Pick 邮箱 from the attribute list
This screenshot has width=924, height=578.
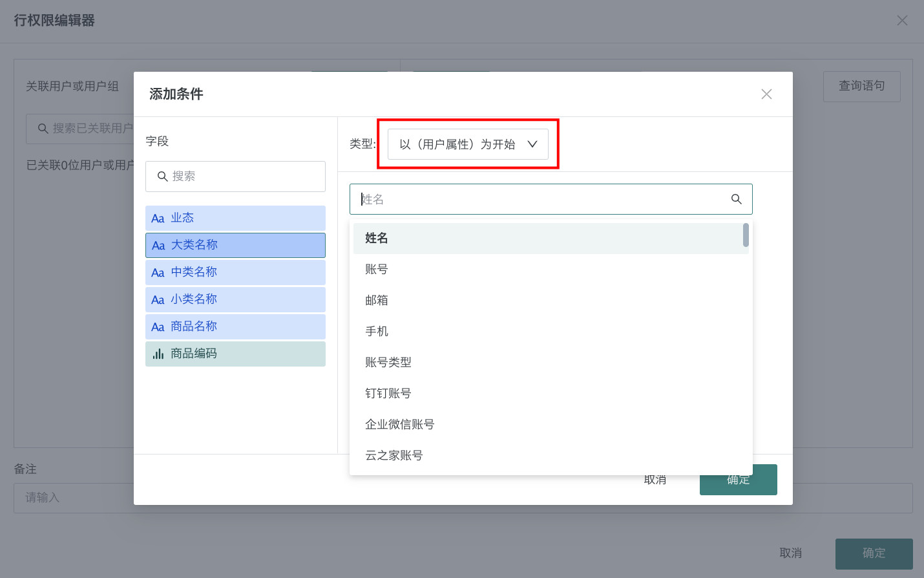coord(377,301)
